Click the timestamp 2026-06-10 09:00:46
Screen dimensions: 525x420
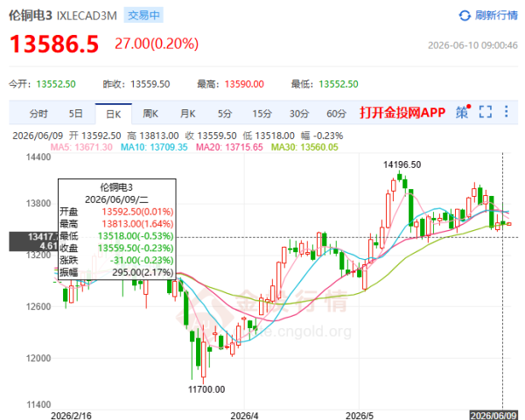[x=472, y=45]
